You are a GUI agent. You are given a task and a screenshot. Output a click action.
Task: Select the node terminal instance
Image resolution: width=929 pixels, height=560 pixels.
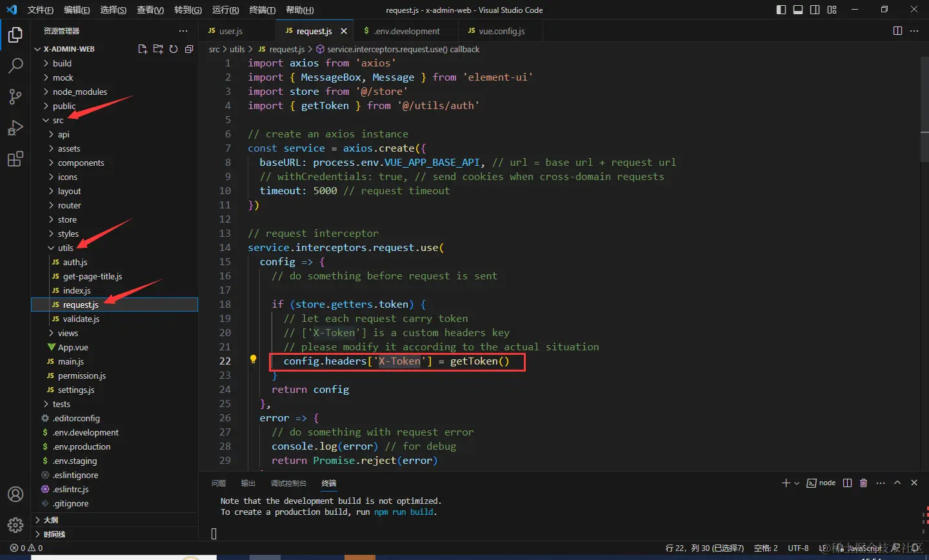click(x=821, y=483)
